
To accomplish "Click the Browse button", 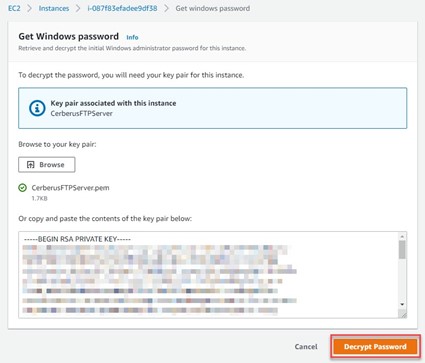I will click(x=47, y=165).
